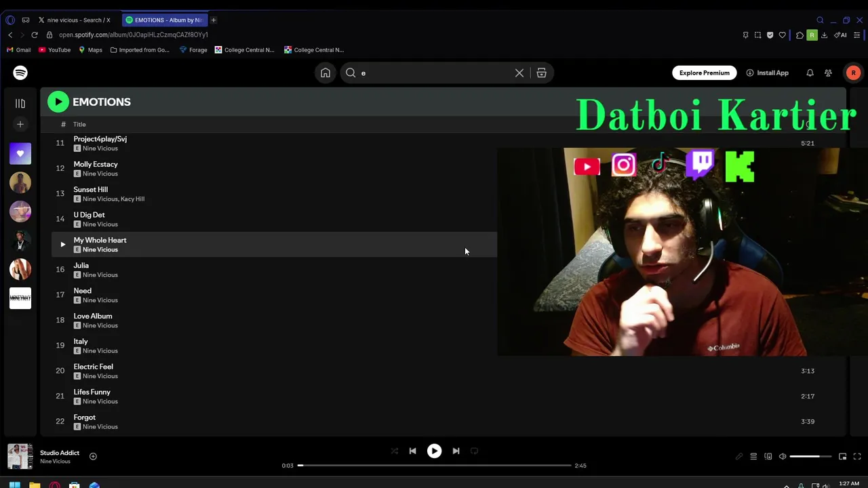The height and width of the screenshot is (488, 868).
Task: Open browser downloads icon
Action: click(x=824, y=35)
